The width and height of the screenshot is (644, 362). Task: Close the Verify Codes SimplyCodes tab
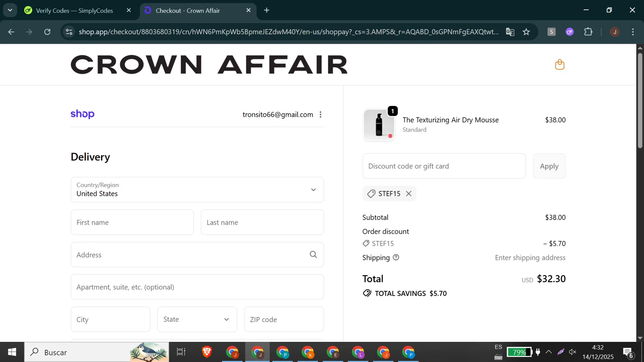(129, 10)
